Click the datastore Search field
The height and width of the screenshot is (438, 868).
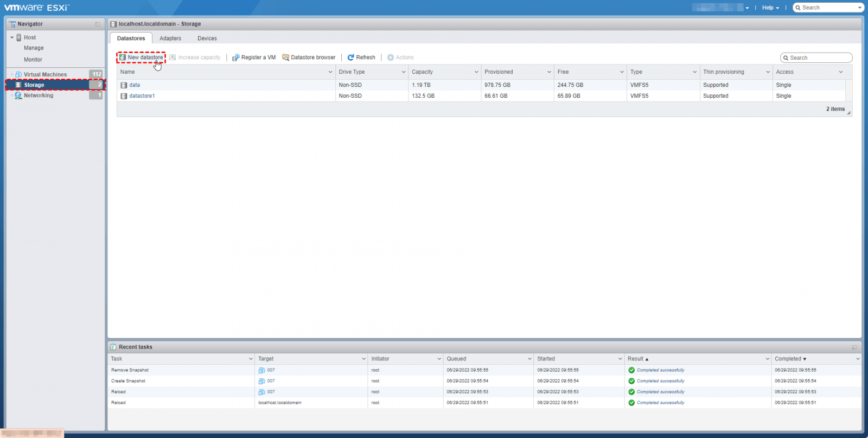pyautogui.click(x=819, y=58)
